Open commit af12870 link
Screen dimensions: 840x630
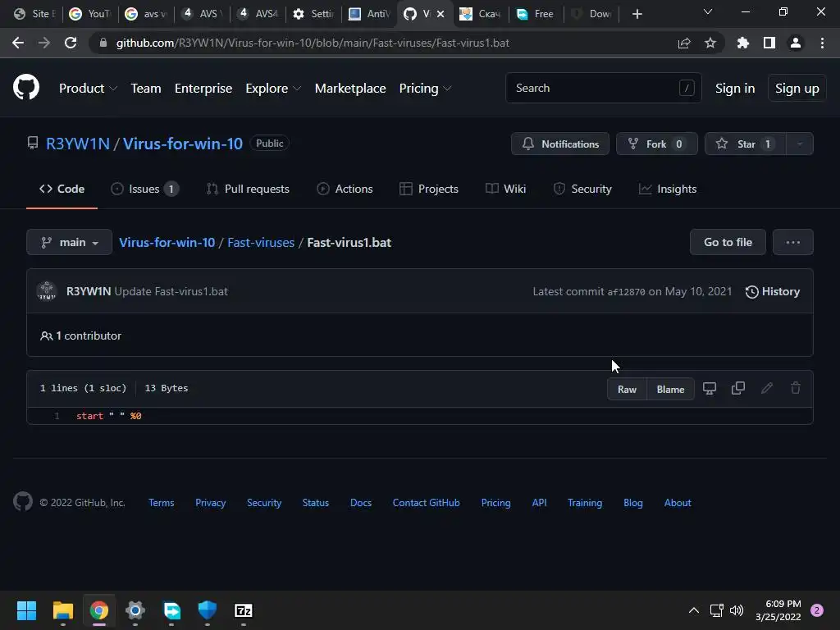pos(626,292)
